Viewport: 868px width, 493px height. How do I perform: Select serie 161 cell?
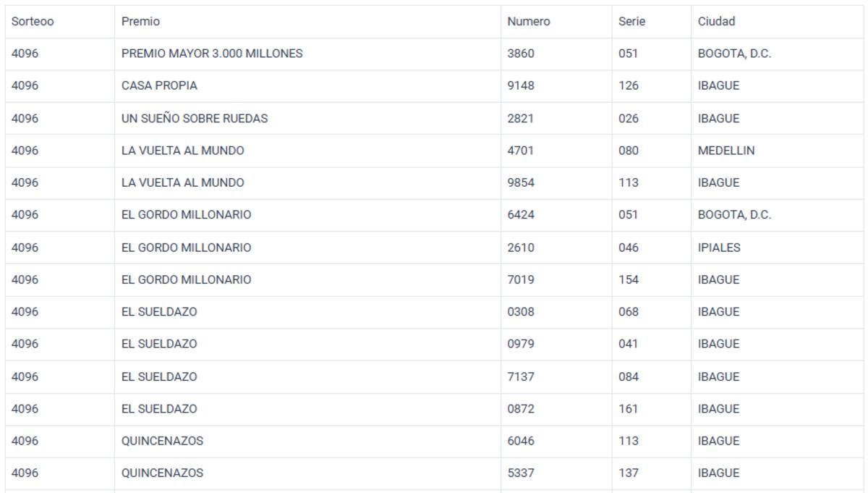(629, 409)
